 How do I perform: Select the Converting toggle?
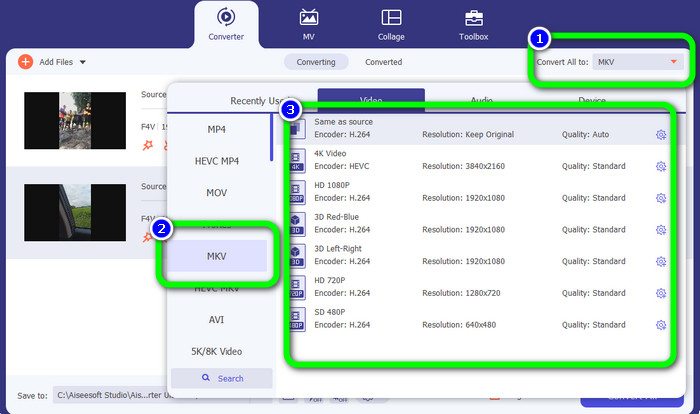tap(316, 62)
